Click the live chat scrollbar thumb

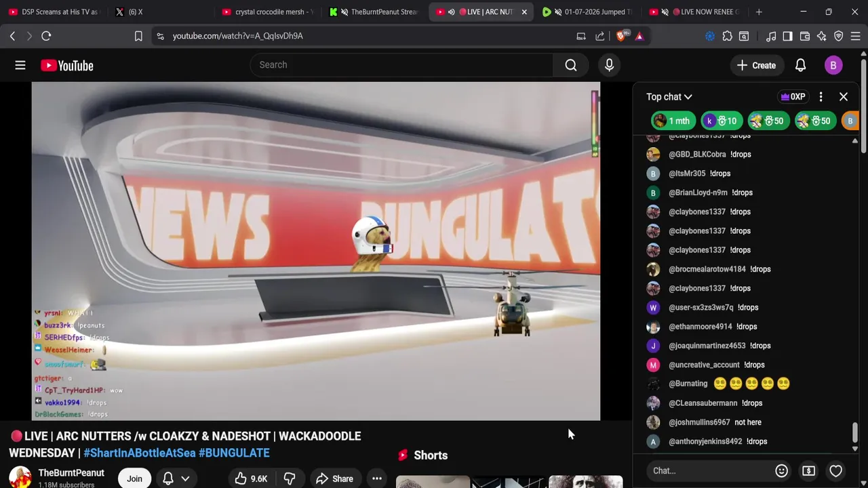pyautogui.click(x=854, y=432)
